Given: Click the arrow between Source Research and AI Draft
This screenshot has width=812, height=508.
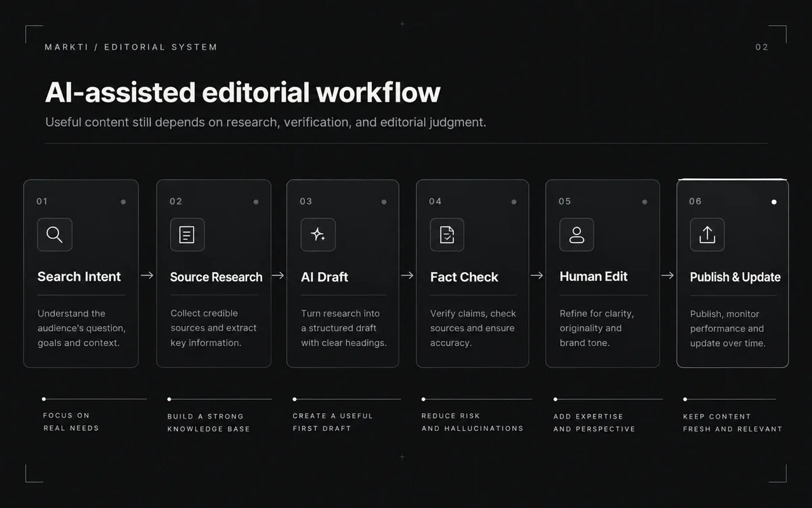Looking at the screenshot, I should point(278,276).
